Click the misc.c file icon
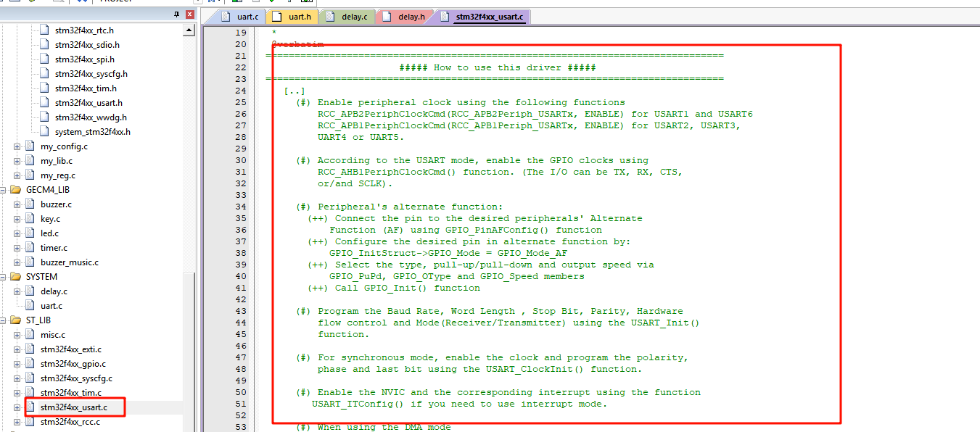 click(x=30, y=335)
